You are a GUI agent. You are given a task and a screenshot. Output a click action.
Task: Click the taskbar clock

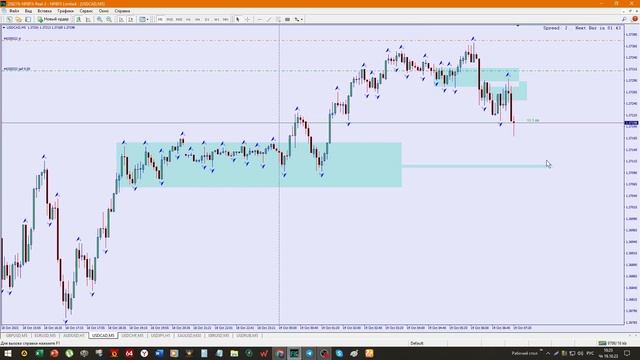[x=609, y=353]
